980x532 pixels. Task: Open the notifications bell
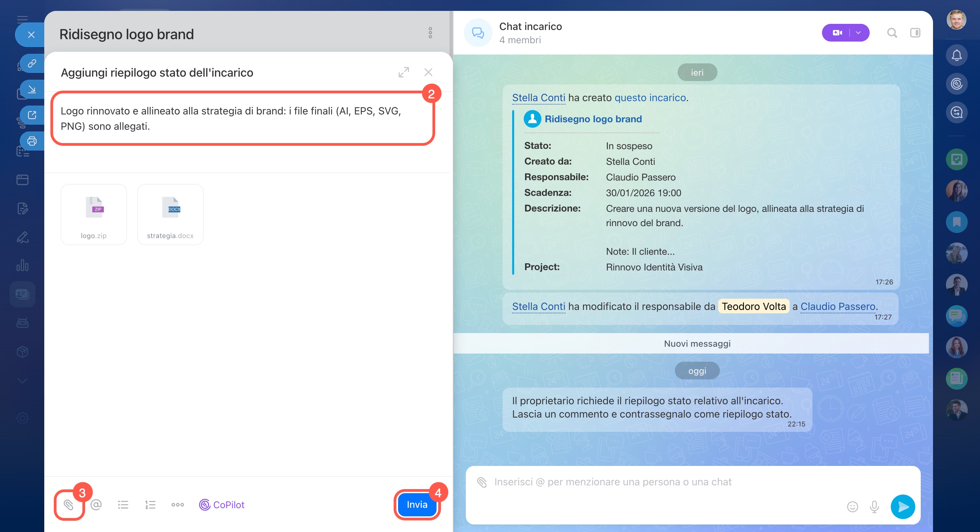point(957,55)
